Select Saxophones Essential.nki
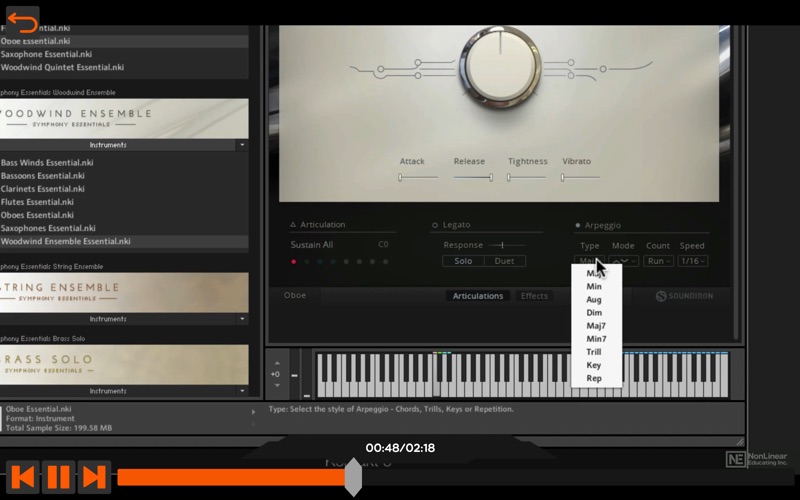This screenshot has height=500, width=800. pyautogui.click(x=124, y=228)
